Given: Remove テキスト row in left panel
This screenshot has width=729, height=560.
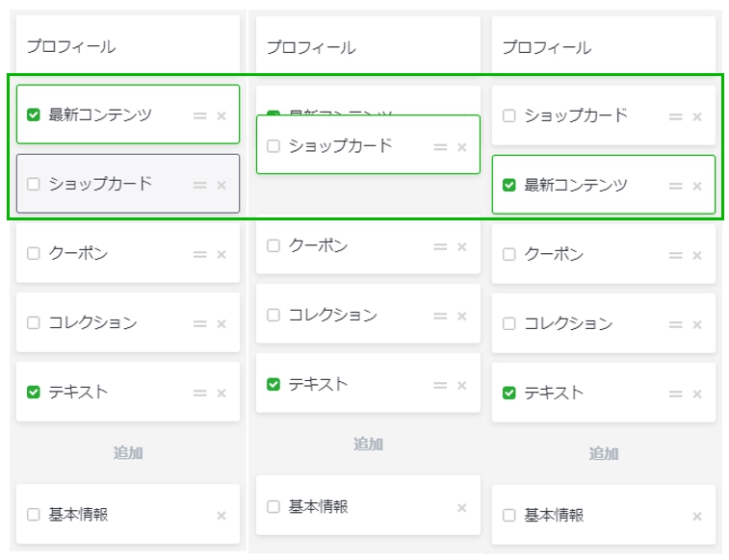Looking at the screenshot, I should coord(221,394).
